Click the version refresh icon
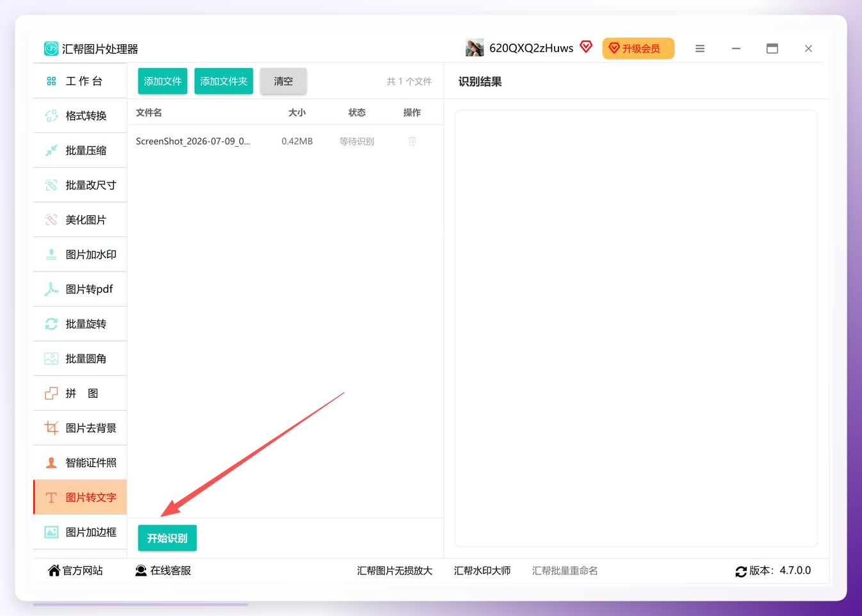Image resolution: width=862 pixels, height=616 pixels. coord(741,571)
